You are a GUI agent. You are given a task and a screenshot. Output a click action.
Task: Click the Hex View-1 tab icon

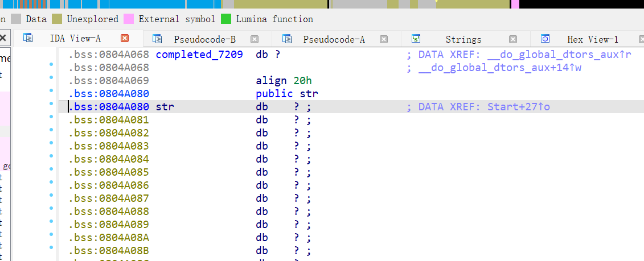point(545,39)
